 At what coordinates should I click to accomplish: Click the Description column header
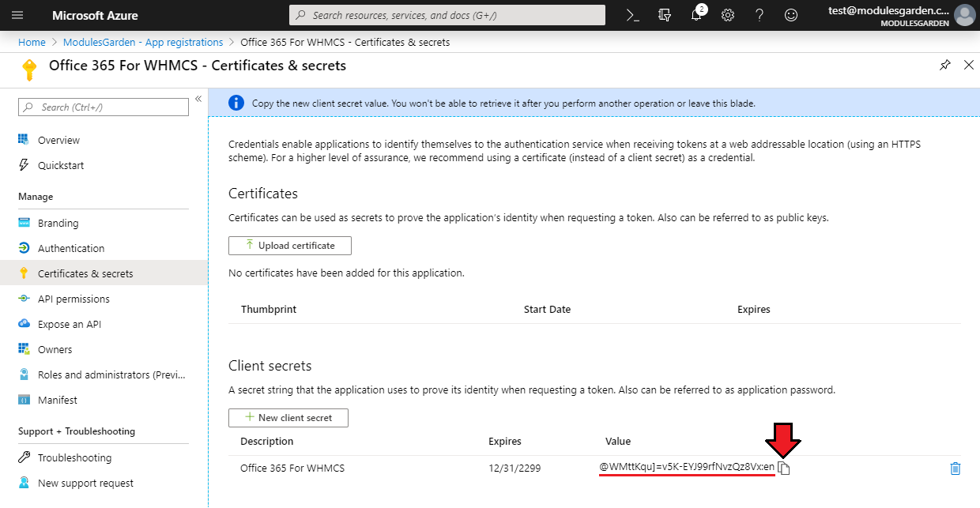click(x=267, y=441)
